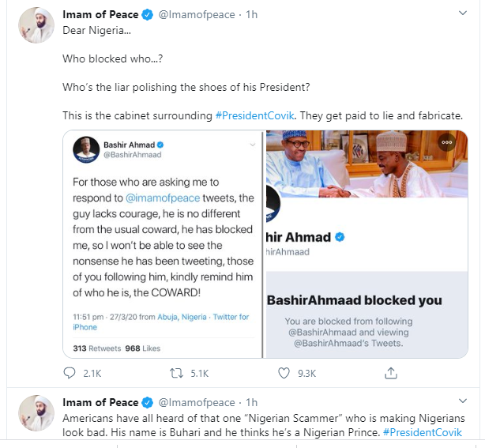The height and width of the screenshot is (448, 485).
Task: Open the share tweet icon
Action: click(391, 373)
